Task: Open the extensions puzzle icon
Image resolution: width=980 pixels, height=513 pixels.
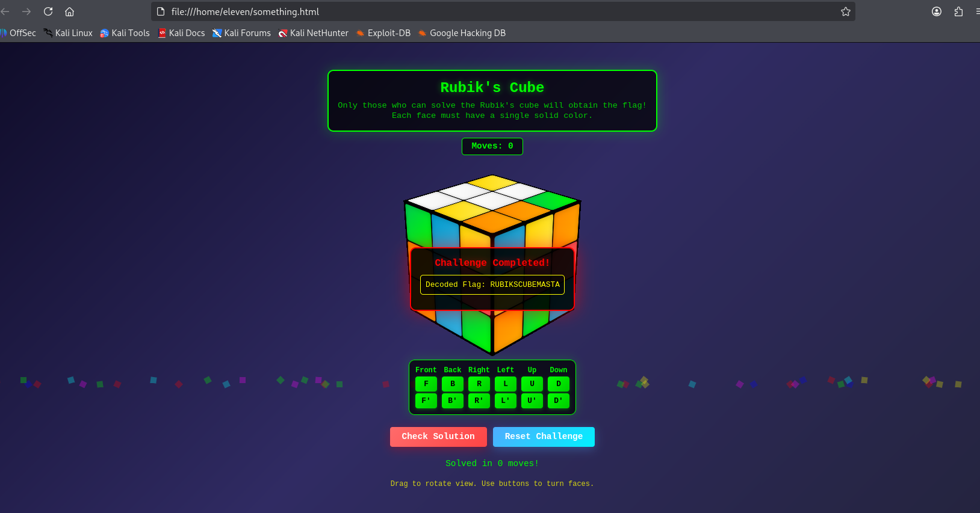Action: (958, 11)
